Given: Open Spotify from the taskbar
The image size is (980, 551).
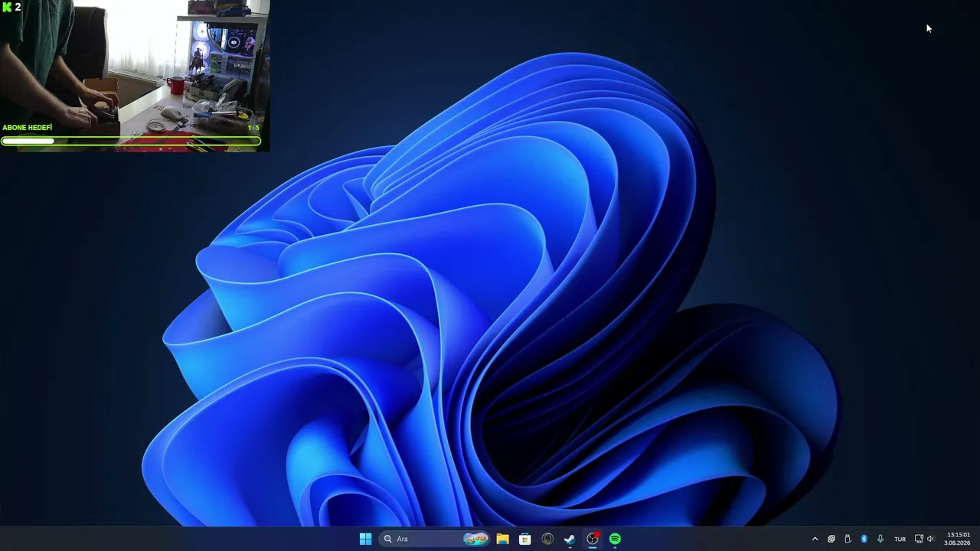Looking at the screenshot, I should coord(615,539).
